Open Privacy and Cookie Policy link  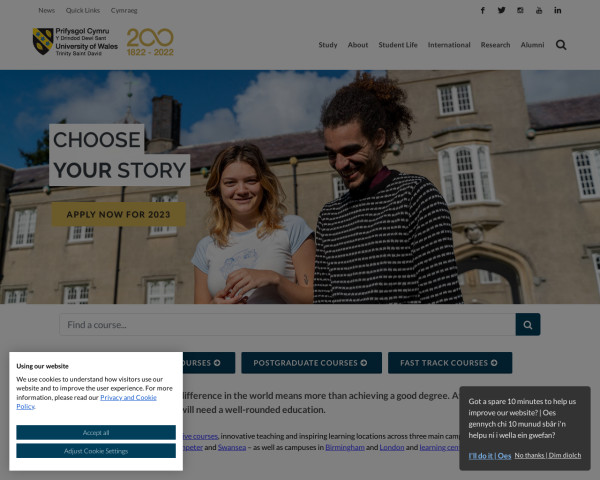tap(86, 402)
